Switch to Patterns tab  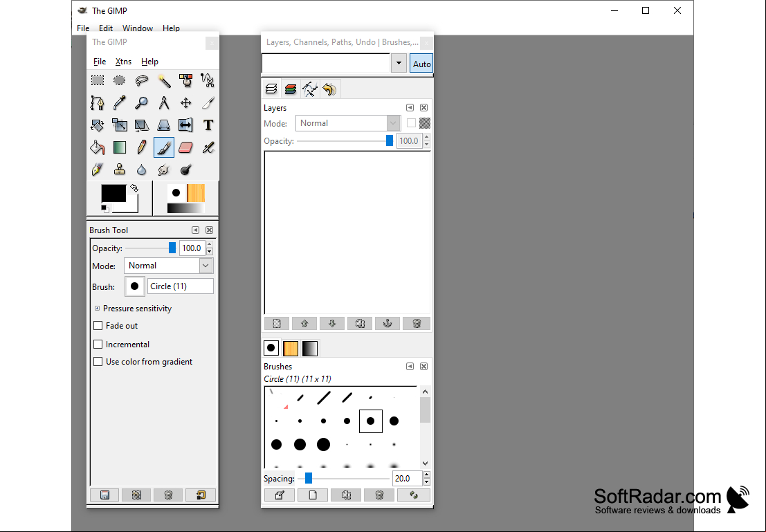tap(291, 348)
